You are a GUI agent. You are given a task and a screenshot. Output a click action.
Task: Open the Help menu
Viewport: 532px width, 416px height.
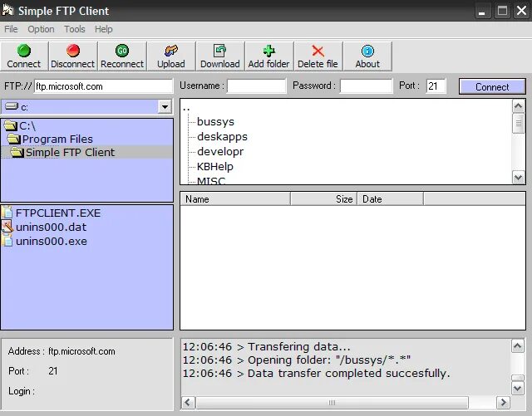(x=103, y=29)
